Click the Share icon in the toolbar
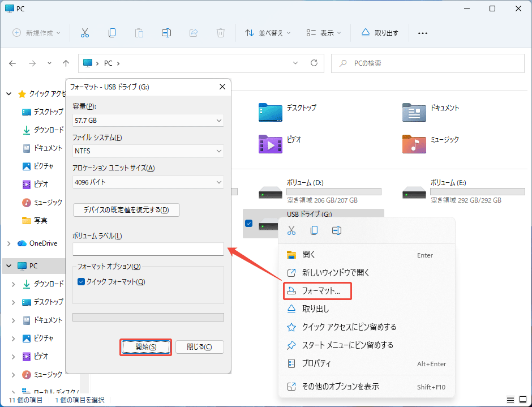Image resolution: width=532 pixels, height=407 pixels. pos(194,32)
